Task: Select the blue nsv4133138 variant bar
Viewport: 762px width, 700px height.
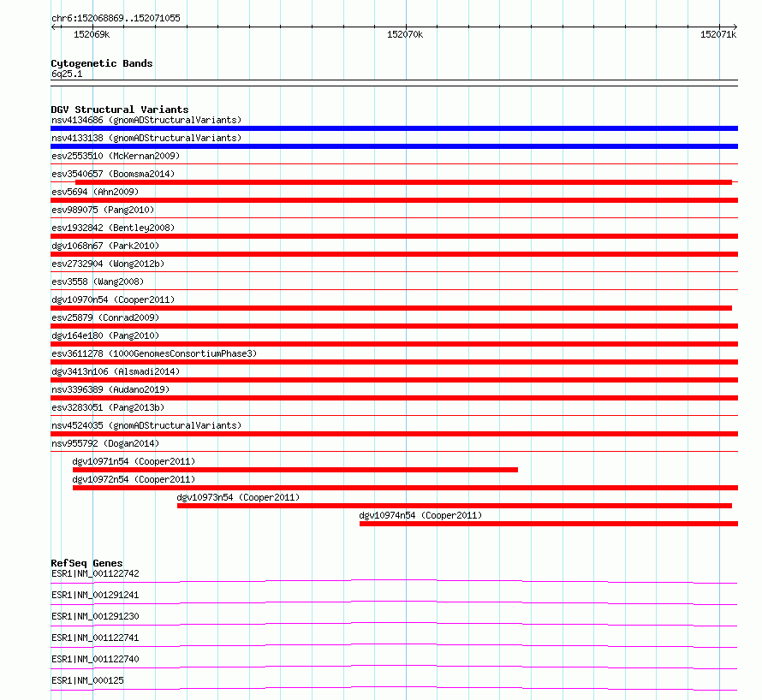Action: tap(394, 146)
